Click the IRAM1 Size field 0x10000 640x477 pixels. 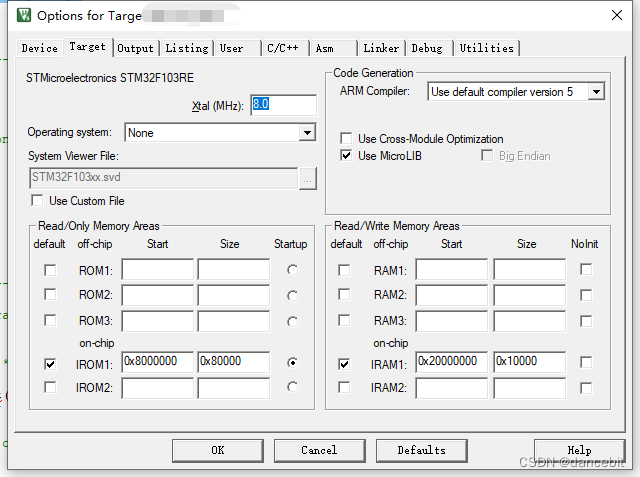(x=530, y=362)
